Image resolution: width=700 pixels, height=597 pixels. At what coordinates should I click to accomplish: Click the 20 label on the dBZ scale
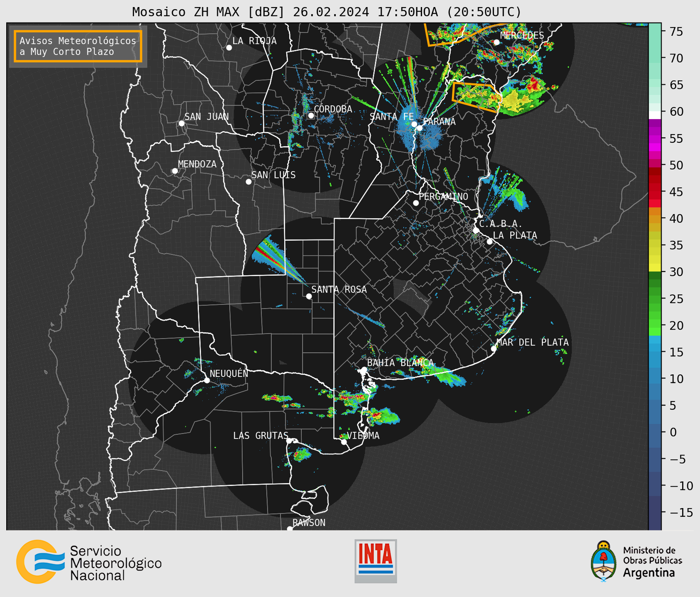(x=676, y=325)
